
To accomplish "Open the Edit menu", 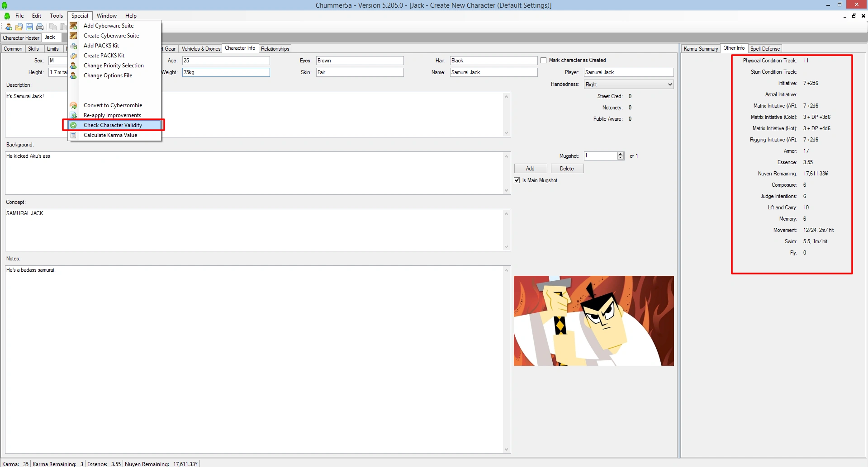I will (37, 16).
